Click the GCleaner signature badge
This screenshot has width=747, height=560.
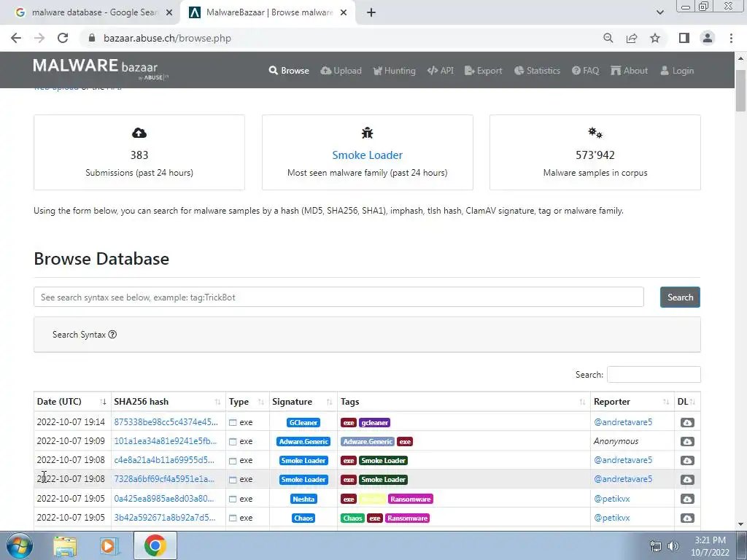pos(303,422)
